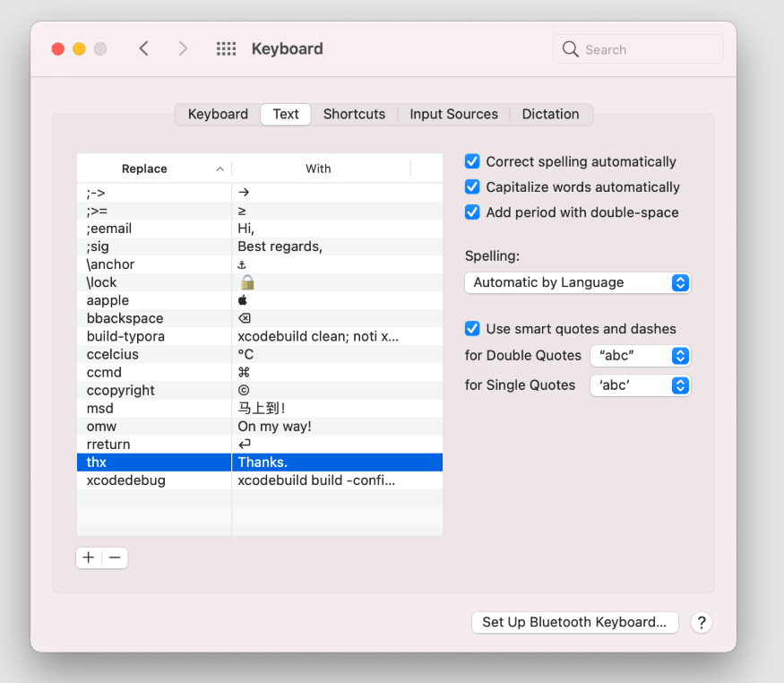Click the lock emoji in \lock row
The image size is (784, 683).
247,282
